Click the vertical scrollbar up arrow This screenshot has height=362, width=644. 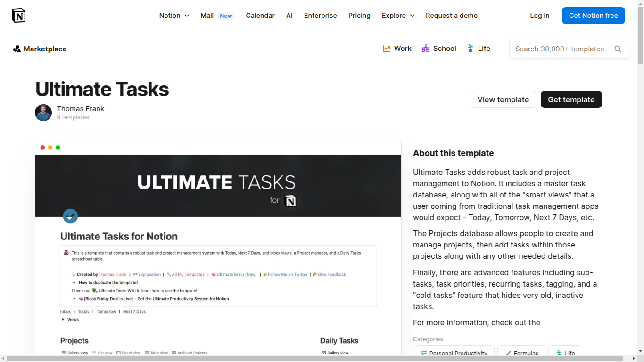[640, 3]
